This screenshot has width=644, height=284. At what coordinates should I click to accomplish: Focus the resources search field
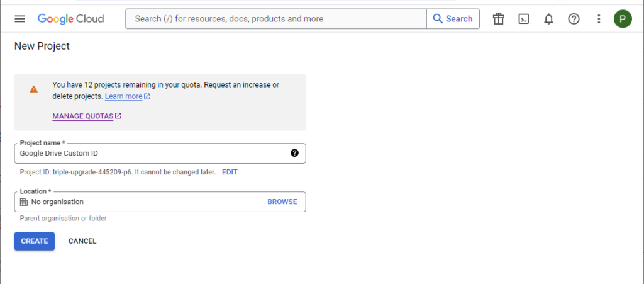pos(276,19)
